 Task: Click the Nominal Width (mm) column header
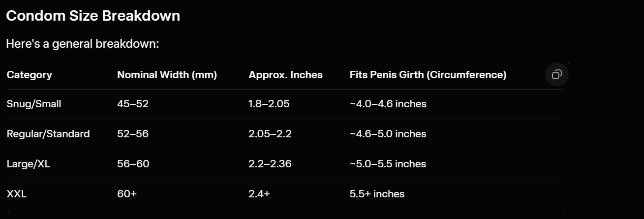click(x=167, y=75)
